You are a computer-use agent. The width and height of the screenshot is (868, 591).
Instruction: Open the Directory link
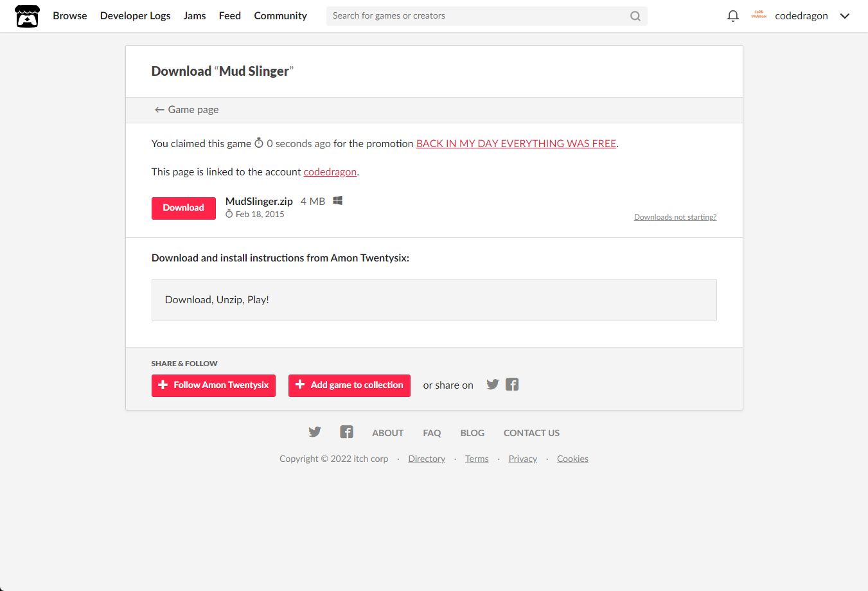point(427,459)
